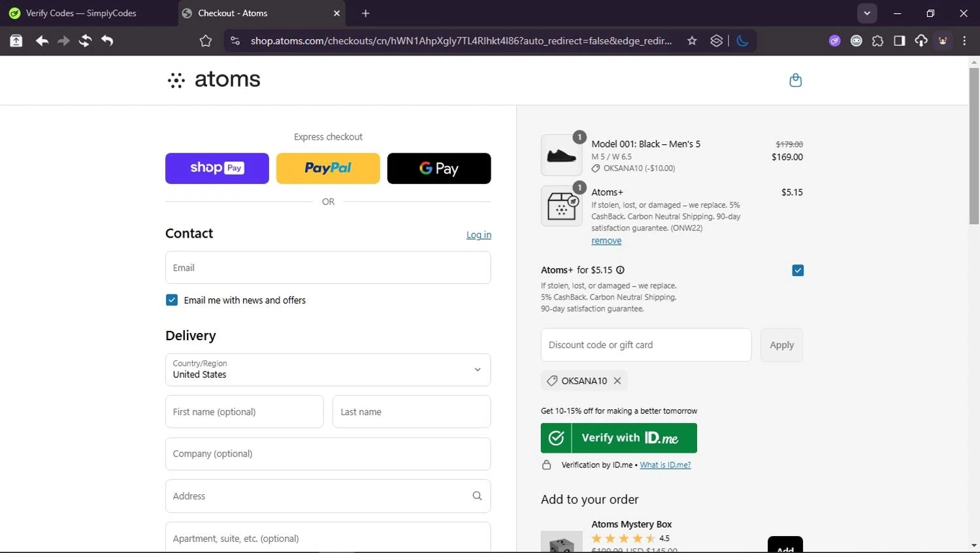
Task: Click the address search magnifier icon
Action: pos(477,496)
